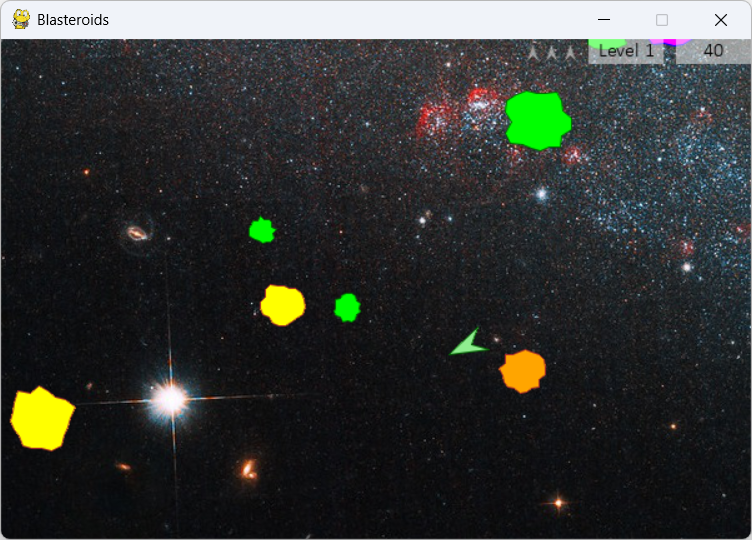Click the score display showing 40
The width and height of the screenshot is (752, 540).
coord(713,51)
